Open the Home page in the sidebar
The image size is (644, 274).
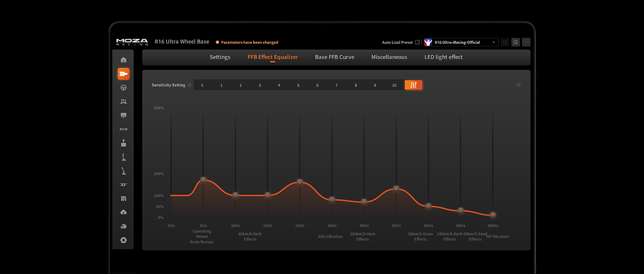point(123,60)
